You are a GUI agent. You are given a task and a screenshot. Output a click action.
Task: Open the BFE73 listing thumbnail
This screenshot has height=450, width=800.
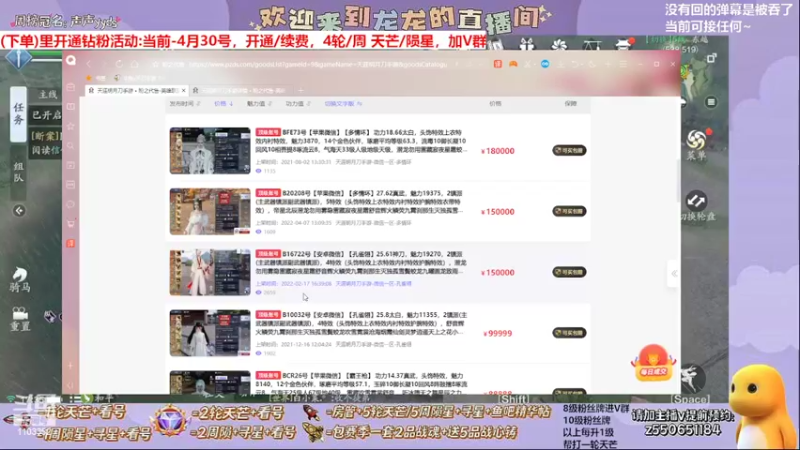point(210,151)
